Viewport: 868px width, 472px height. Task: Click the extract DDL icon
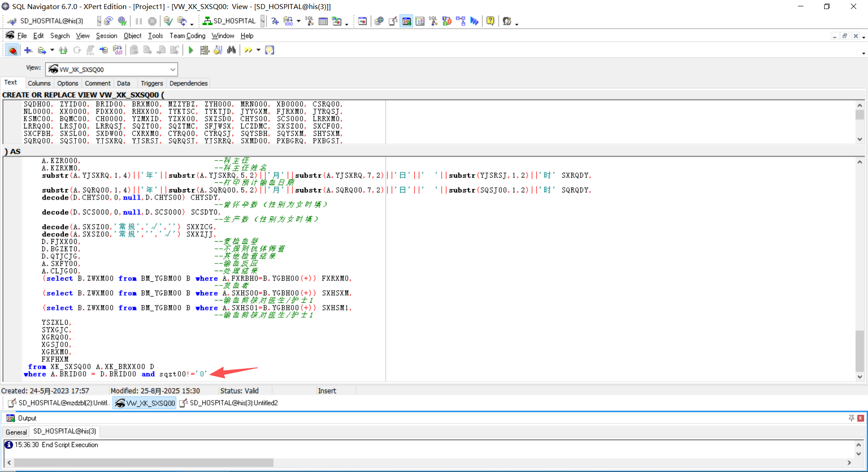pyautogui.click(x=118, y=50)
